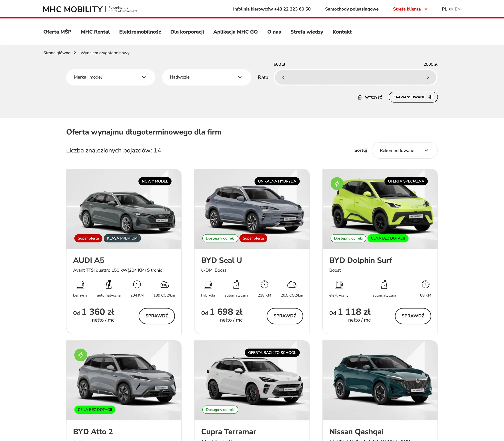The image size is (504, 441).
Task: Click the ZAAWANSOWANE advanced filters button
Action: coord(413,97)
